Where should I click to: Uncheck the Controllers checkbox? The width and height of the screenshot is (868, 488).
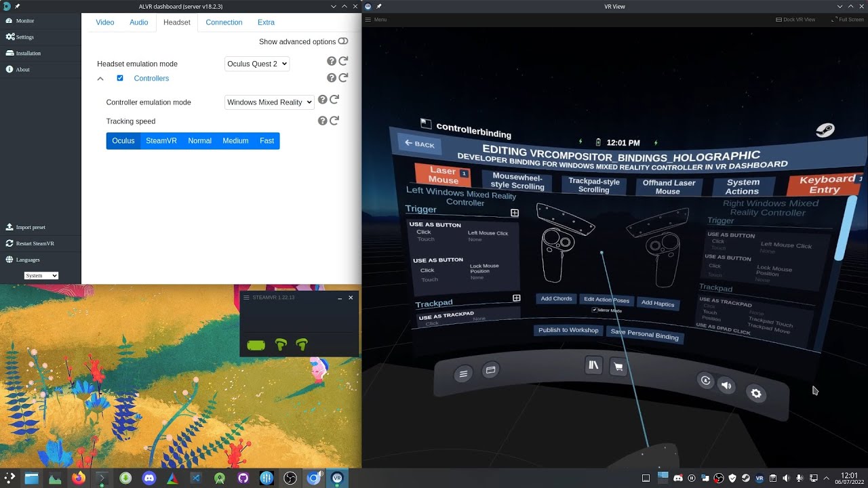pyautogui.click(x=120, y=78)
